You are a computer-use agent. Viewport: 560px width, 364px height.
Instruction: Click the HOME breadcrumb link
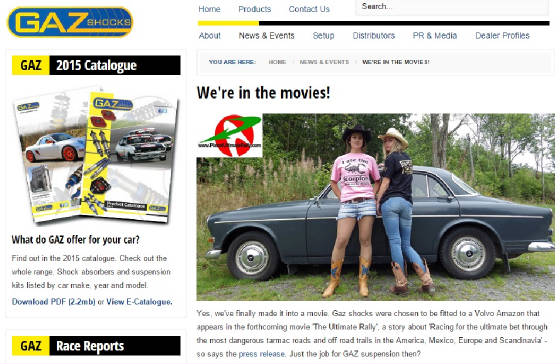(277, 62)
